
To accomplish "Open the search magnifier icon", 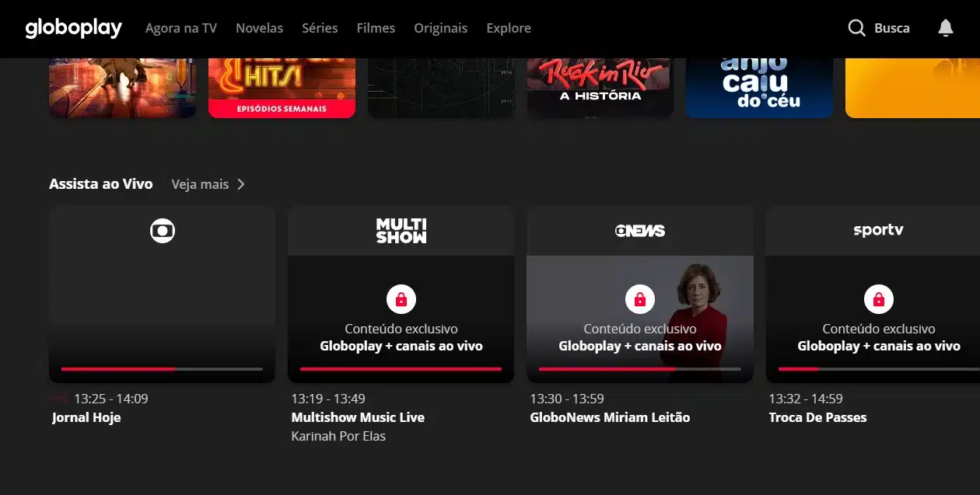I will click(x=856, y=28).
